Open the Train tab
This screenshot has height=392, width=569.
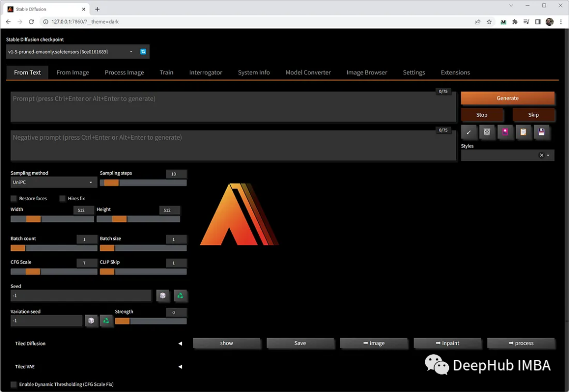(x=166, y=73)
